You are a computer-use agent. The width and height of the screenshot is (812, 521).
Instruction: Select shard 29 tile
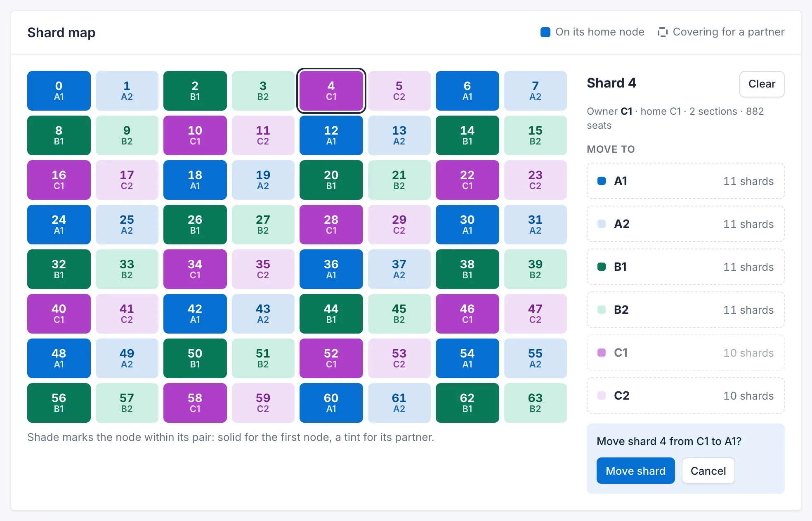[x=399, y=225]
